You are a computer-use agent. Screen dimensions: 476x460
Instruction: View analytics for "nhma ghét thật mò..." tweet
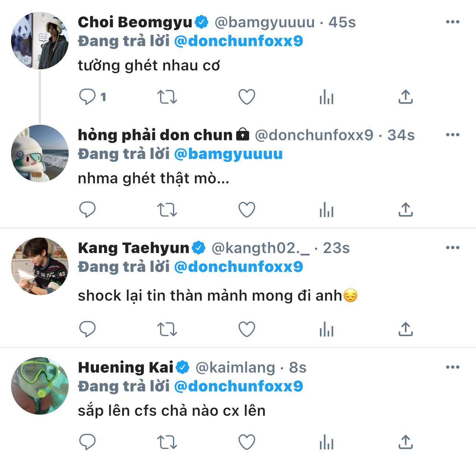click(327, 210)
